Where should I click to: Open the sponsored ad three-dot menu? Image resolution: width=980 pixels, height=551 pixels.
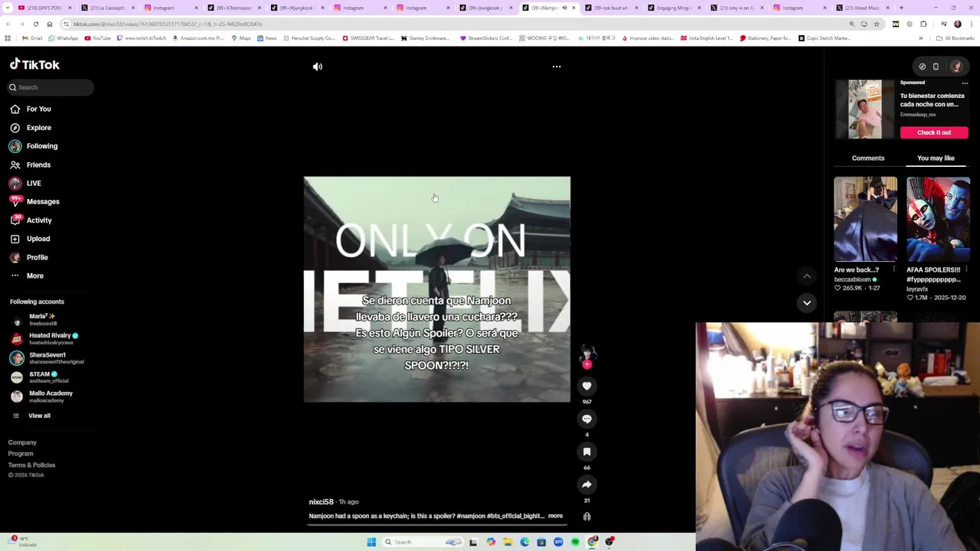965,83
